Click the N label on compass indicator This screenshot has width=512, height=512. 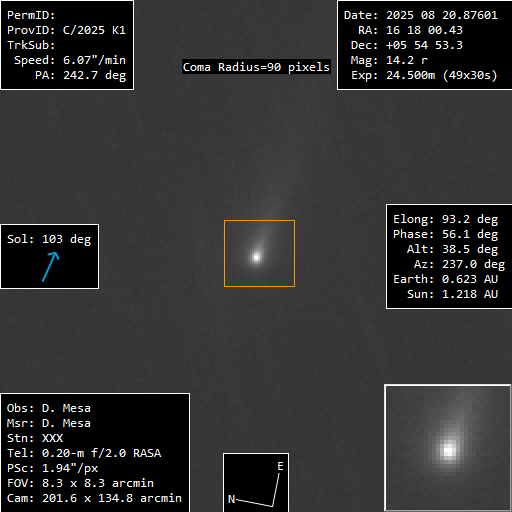[231, 499]
